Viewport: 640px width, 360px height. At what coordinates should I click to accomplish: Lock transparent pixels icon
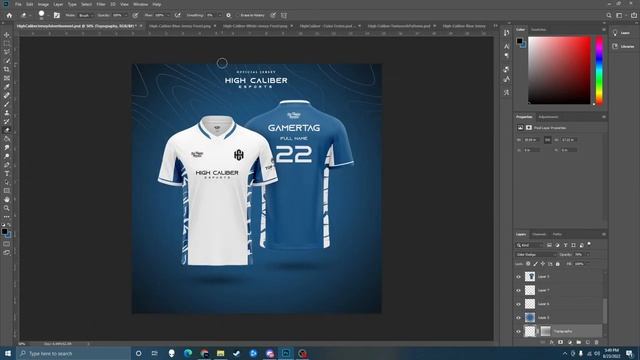coord(528,264)
